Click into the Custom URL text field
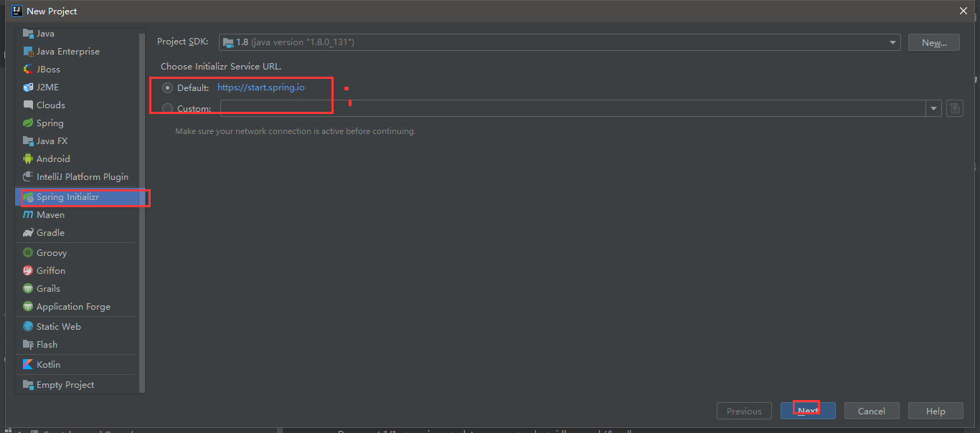This screenshot has height=433, width=980. point(573,109)
